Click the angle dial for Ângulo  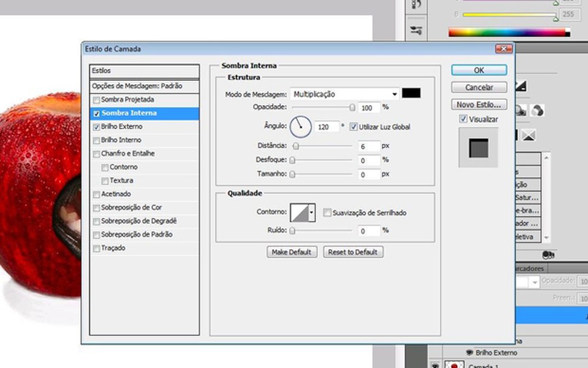[x=301, y=127]
